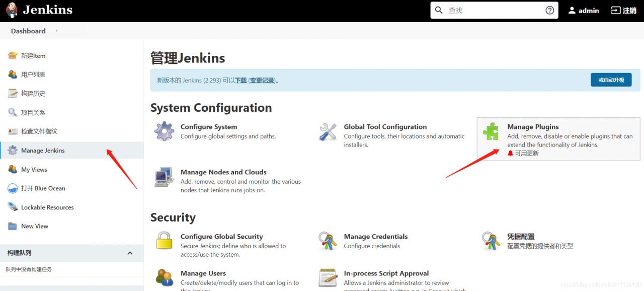Click the Manage Users people icon
Screen dimensions: 644x291
coord(164,277)
